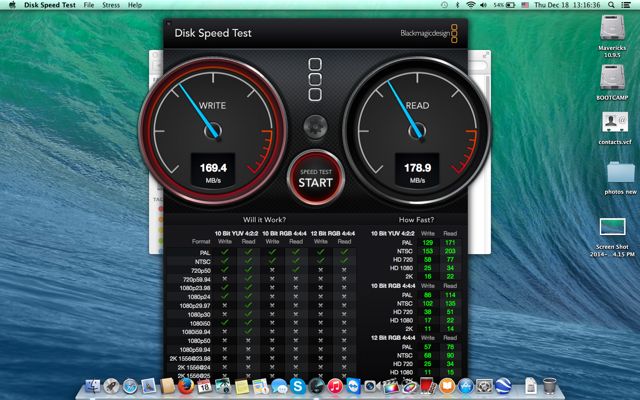Launch Google Earth from the Dock
This screenshot has width=640, height=400.
click(503, 386)
